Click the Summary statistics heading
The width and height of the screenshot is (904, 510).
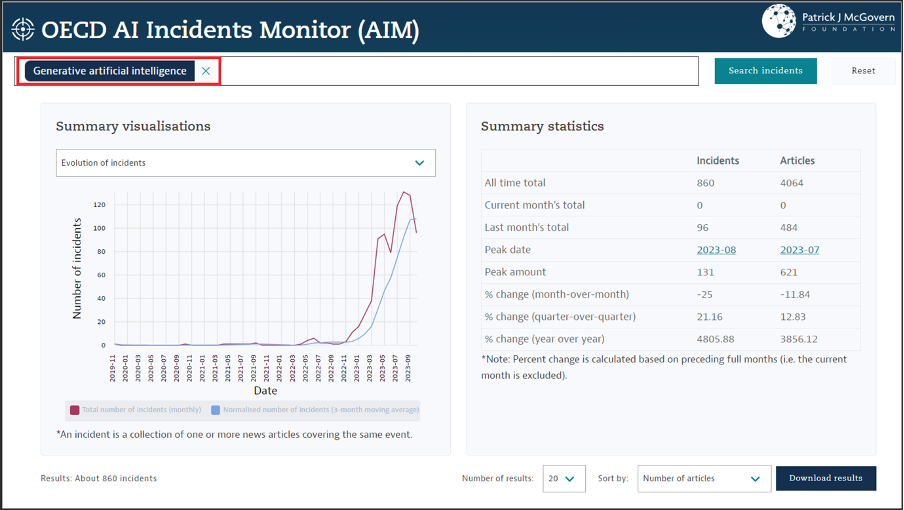coord(543,126)
